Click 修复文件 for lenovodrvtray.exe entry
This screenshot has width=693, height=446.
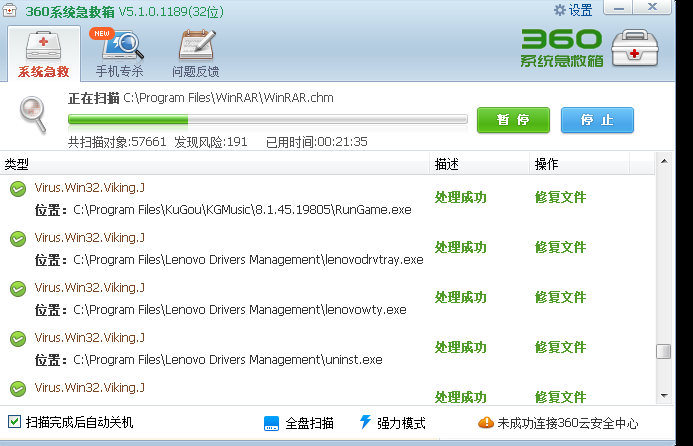[560, 247]
